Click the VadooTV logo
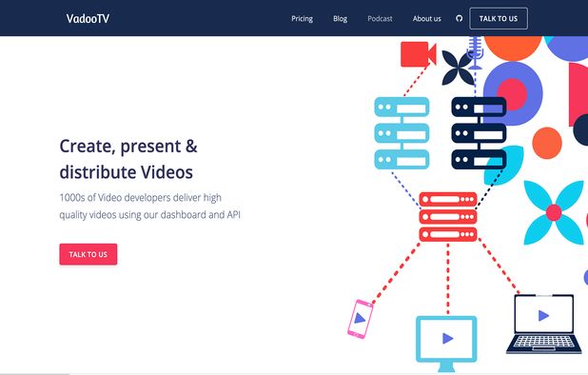This screenshot has height=375, width=588. tap(88, 18)
